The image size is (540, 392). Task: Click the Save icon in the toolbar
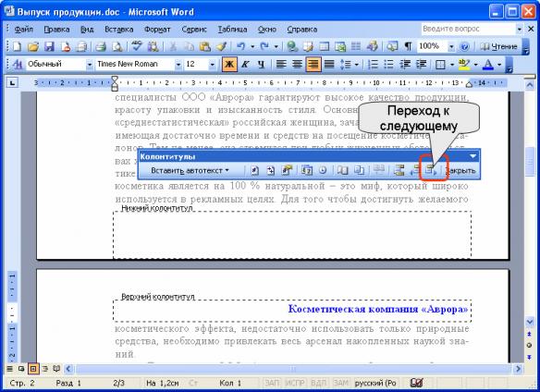click(49, 46)
